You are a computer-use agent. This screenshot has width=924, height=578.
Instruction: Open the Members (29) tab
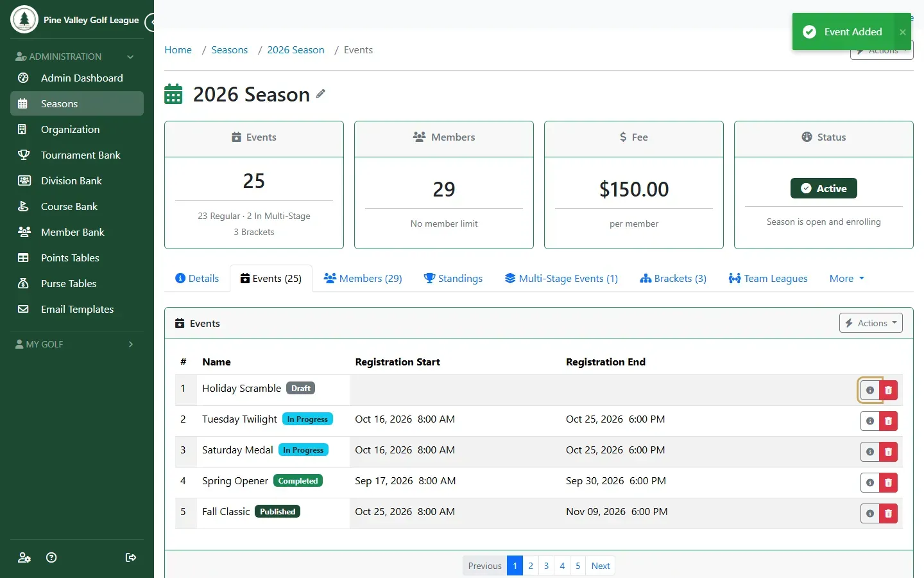pos(363,279)
